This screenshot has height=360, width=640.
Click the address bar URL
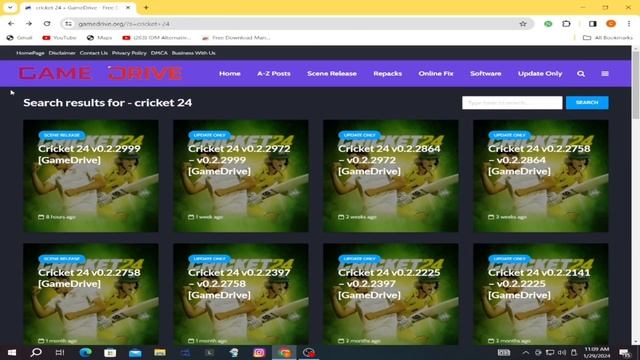pyautogui.click(x=124, y=24)
